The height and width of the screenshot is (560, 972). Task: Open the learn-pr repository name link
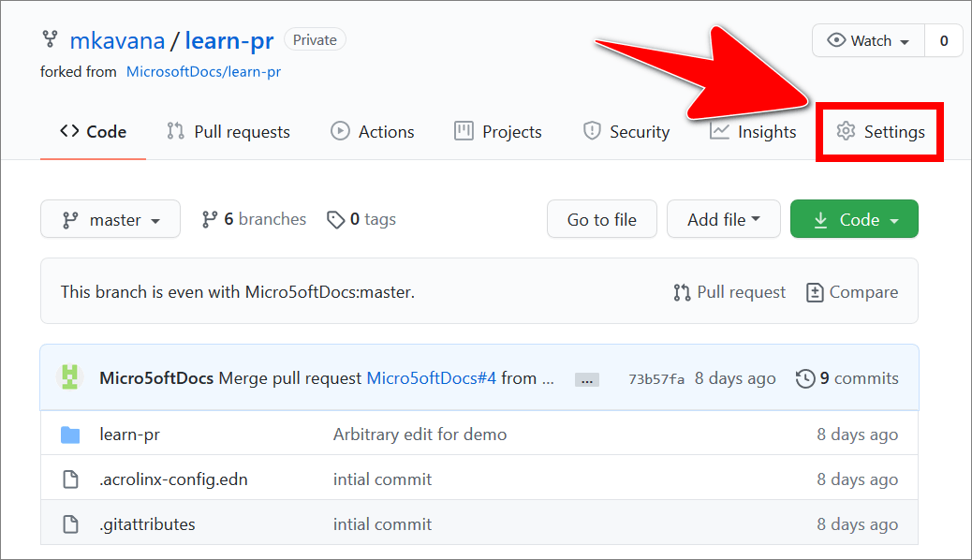tap(229, 41)
